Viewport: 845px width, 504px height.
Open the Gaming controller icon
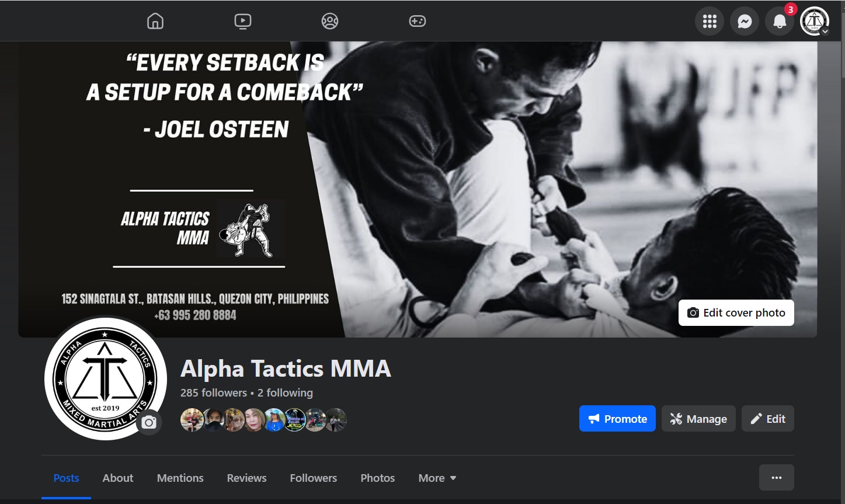[417, 22]
